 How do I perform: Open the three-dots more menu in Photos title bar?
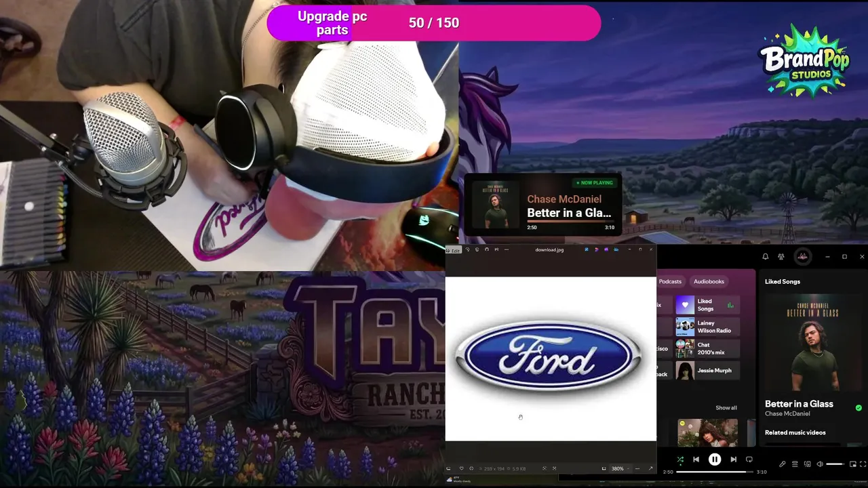point(506,249)
